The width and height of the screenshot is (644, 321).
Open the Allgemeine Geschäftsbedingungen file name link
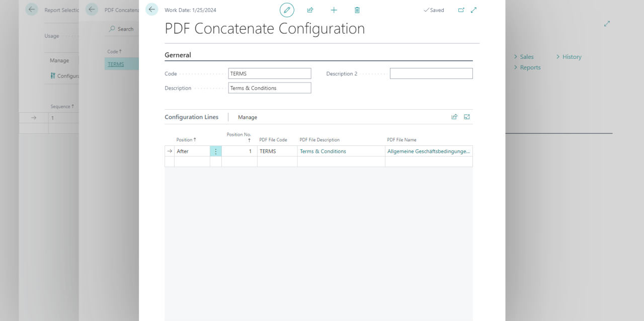[429, 151]
